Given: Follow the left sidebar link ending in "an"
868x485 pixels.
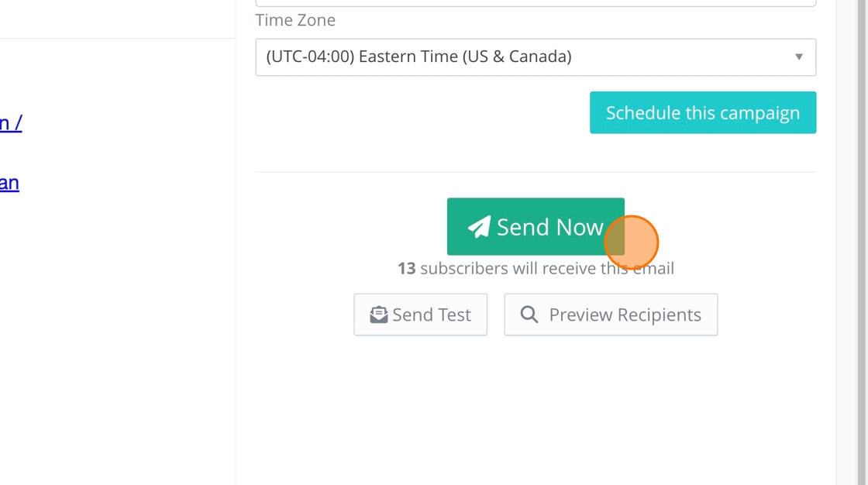Looking at the screenshot, I should pyautogui.click(x=9, y=183).
